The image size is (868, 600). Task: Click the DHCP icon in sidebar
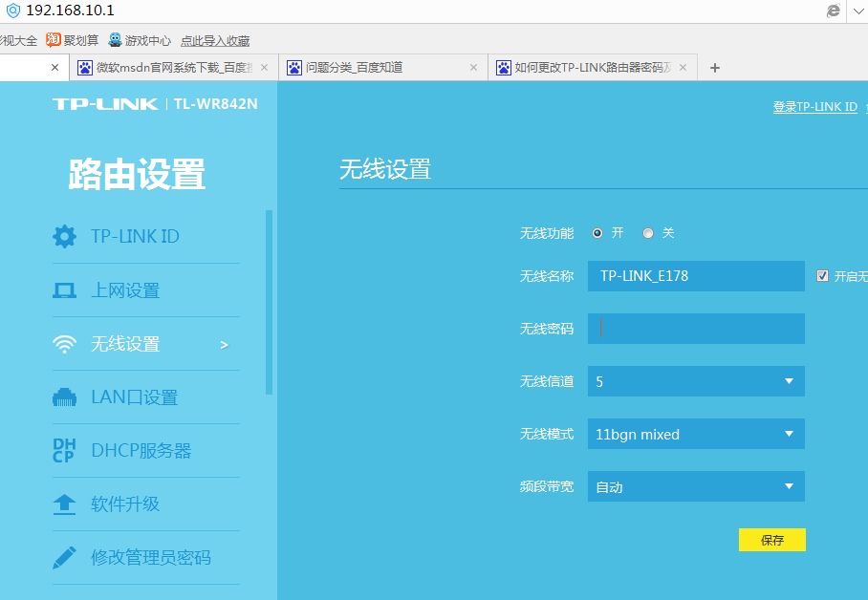(64, 451)
